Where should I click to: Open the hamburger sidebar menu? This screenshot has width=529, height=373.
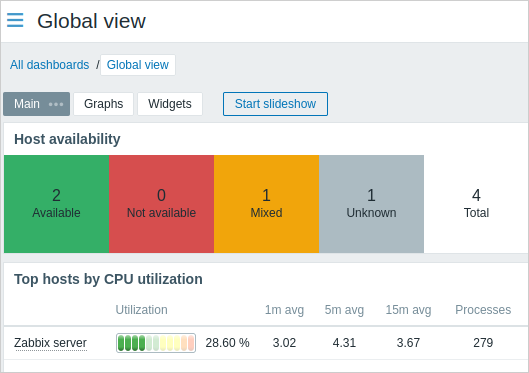tap(15, 20)
